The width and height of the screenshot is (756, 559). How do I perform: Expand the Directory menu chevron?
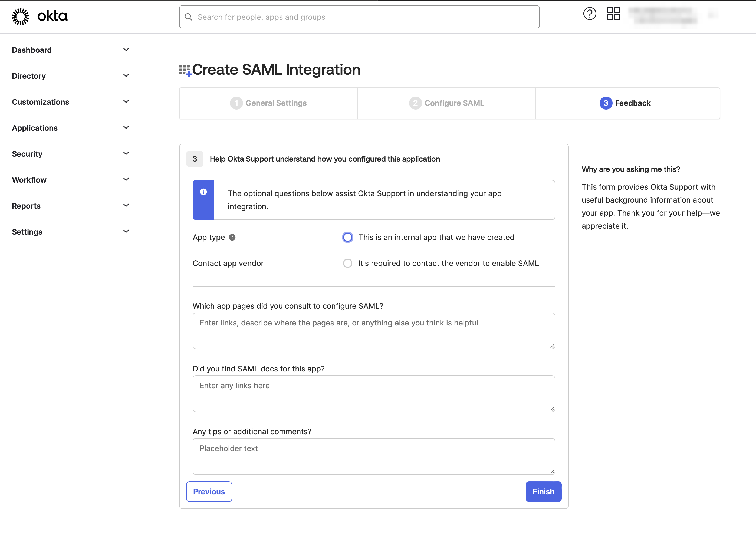tap(126, 75)
